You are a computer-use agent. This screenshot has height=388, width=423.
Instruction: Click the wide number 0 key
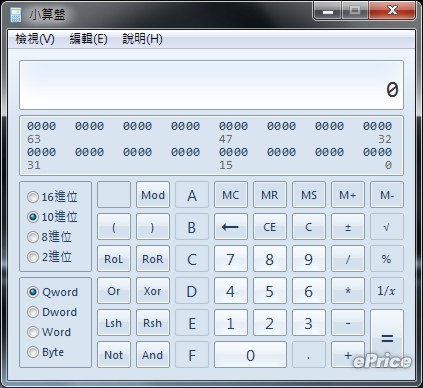(250, 355)
